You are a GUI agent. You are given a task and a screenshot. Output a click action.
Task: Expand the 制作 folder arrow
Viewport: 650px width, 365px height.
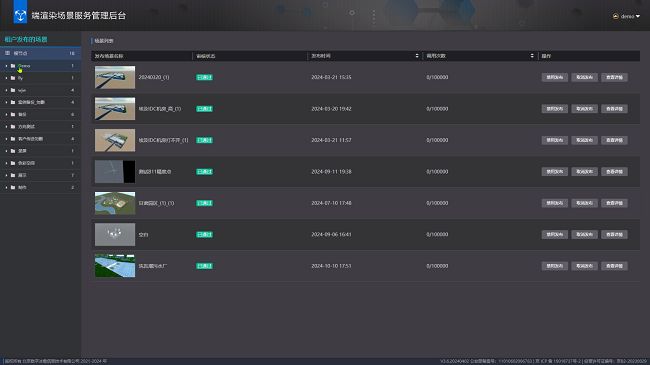pyautogui.click(x=6, y=187)
